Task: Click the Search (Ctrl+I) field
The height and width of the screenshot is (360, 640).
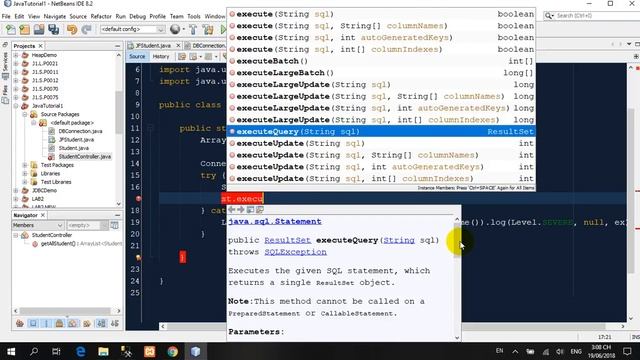Action: click(x=591, y=16)
